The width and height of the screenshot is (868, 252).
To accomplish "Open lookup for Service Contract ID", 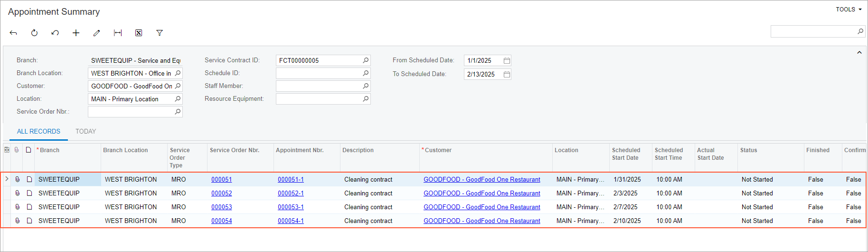I will coord(366,60).
